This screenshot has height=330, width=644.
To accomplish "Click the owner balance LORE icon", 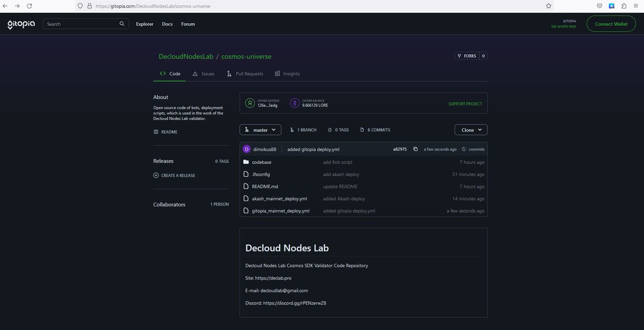I will pos(295,103).
